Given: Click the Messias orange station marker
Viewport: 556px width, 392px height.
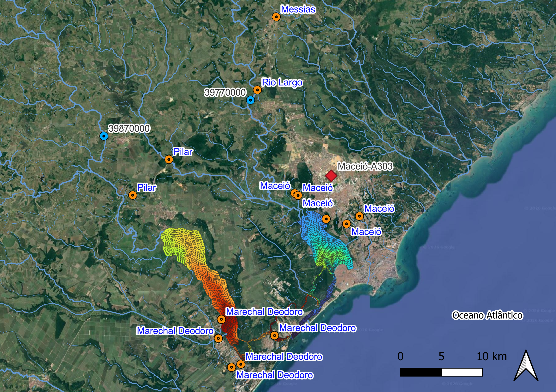Looking at the screenshot, I should 276,17.
